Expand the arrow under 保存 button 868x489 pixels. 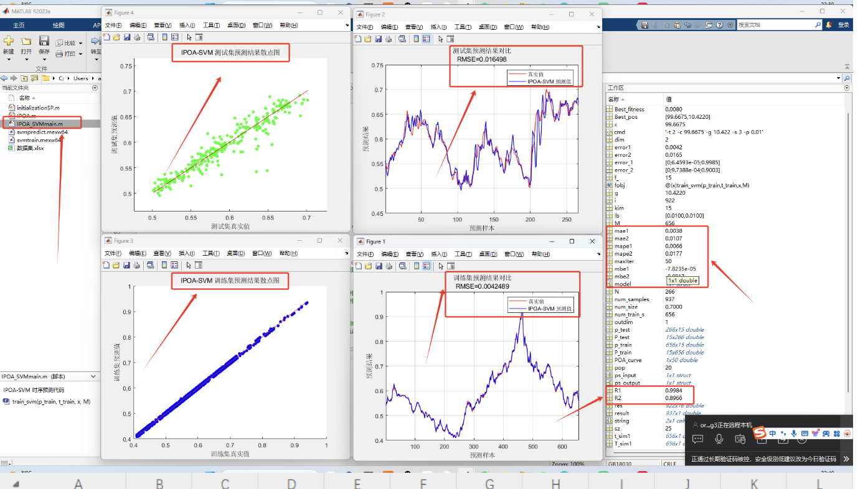(44, 60)
